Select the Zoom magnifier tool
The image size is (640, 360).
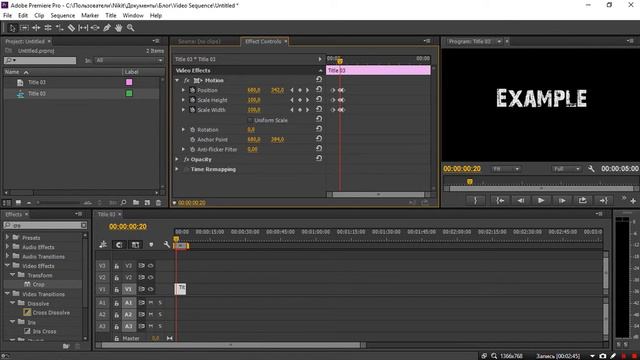[131, 28]
